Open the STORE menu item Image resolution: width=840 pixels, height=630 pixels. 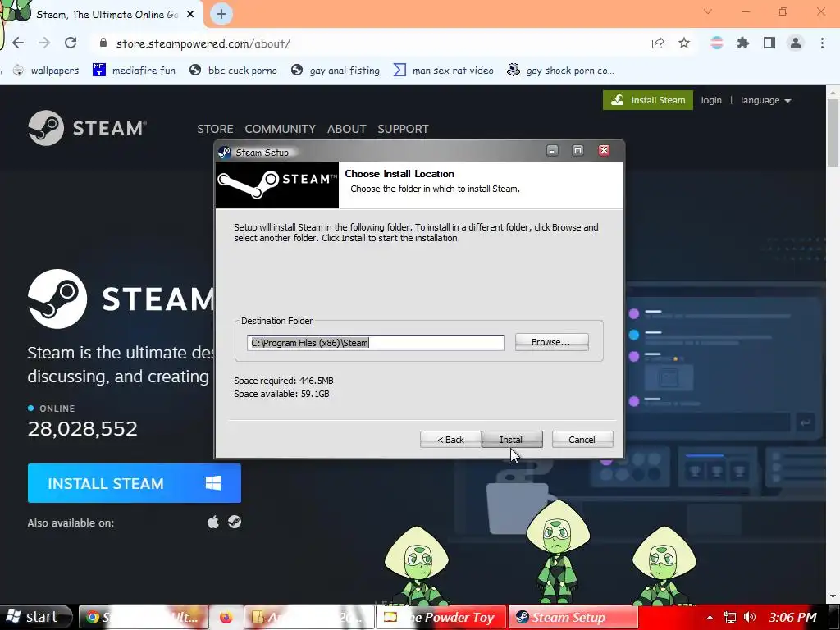[215, 129]
